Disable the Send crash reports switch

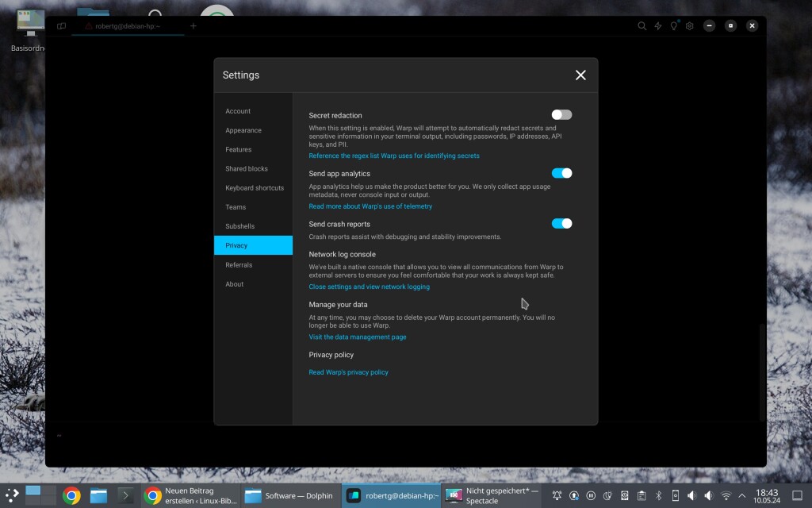coord(561,223)
